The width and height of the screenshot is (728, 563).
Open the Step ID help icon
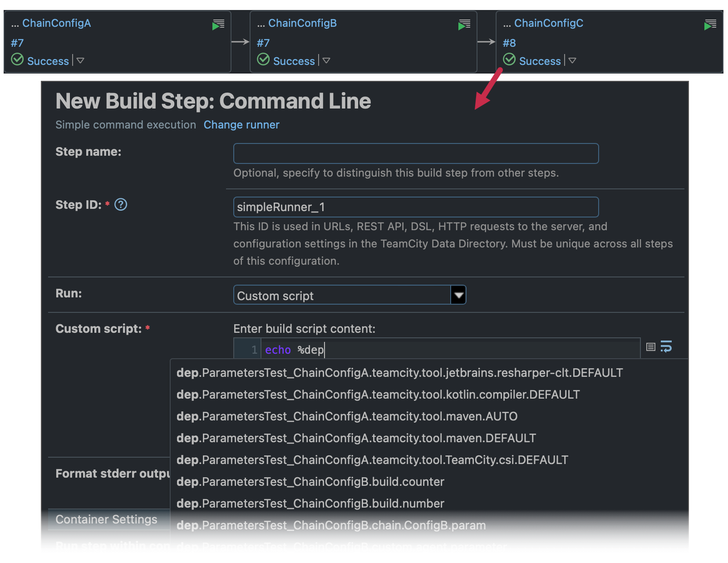click(120, 205)
